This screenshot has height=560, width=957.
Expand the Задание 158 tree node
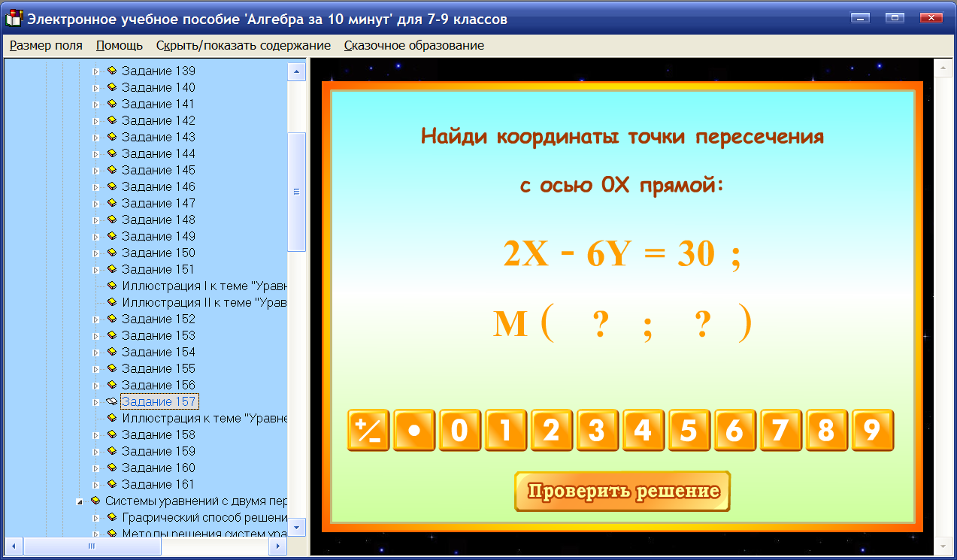click(94, 434)
